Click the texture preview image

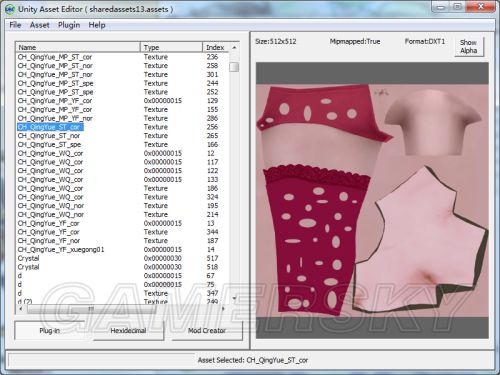372,200
